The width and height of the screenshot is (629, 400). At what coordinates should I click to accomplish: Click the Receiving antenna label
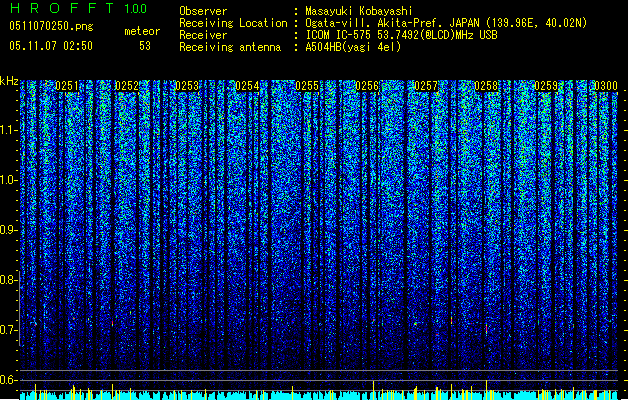[230, 47]
